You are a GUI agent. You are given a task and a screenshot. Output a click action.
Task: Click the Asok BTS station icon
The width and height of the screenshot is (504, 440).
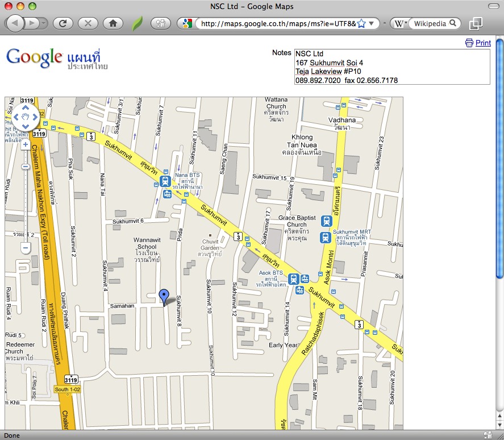[x=293, y=279]
